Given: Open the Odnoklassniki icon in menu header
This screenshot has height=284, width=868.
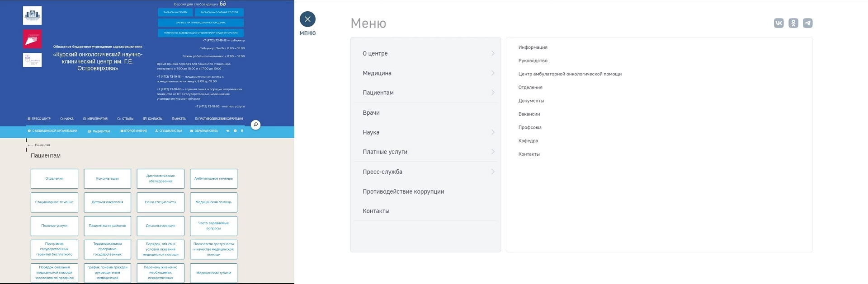Looking at the screenshot, I should coord(793,23).
